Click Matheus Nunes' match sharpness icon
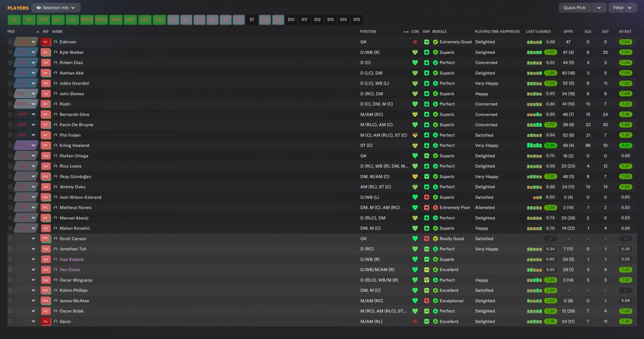This screenshot has height=339, width=644. (427, 208)
